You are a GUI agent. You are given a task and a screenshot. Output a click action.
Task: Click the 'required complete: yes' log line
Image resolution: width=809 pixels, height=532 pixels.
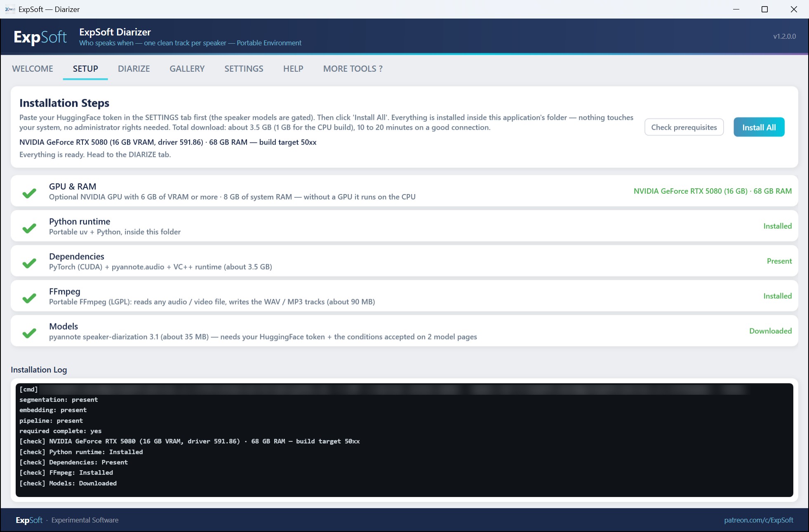click(x=60, y=431)
